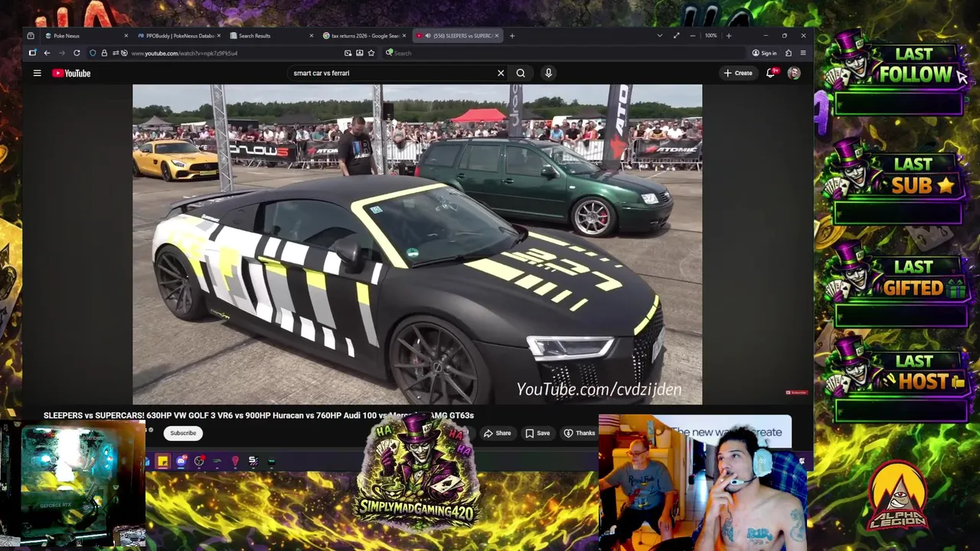Open the extensions puzzle icon
980x551 pixels.
pyautogui.click(x=789, y=53)
